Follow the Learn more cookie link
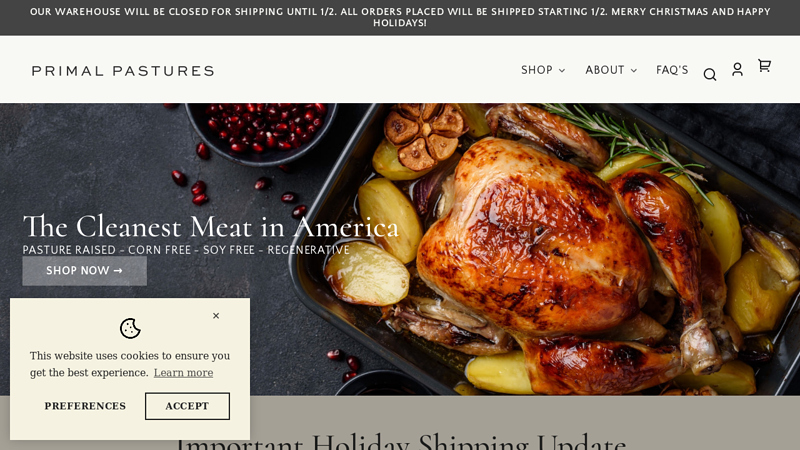 point(183,373)
